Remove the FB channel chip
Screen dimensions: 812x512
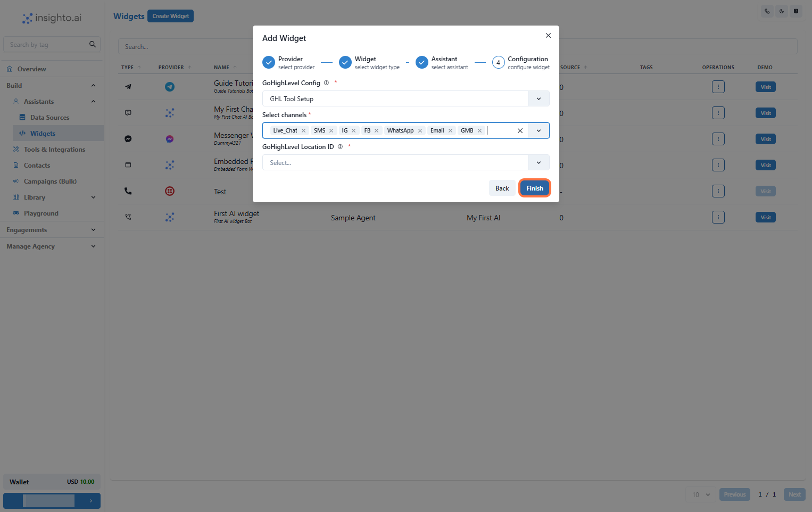376,130
